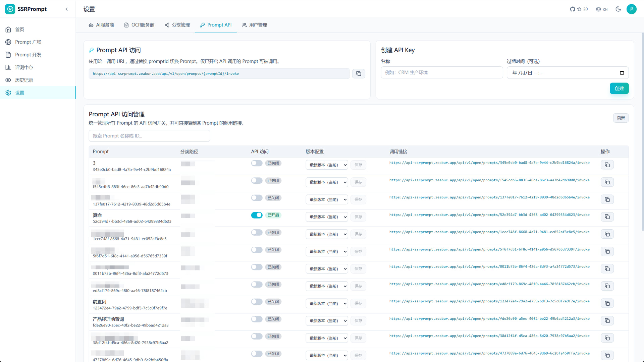
Task: Enable API access for 产品经理前置词
Action: pos(257,319)
